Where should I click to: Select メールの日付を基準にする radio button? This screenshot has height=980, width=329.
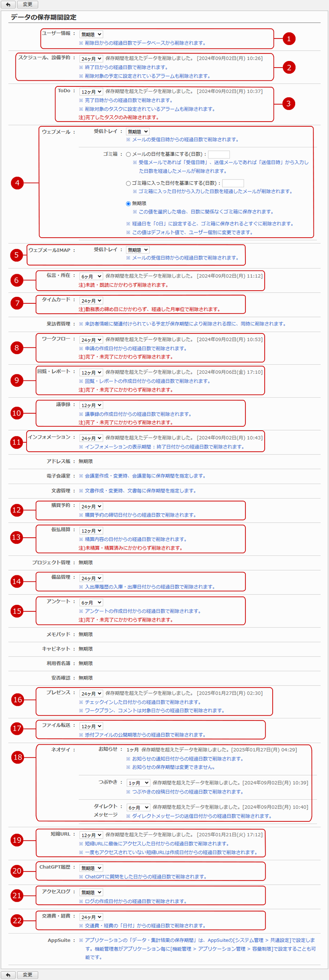tap(128, 154)
